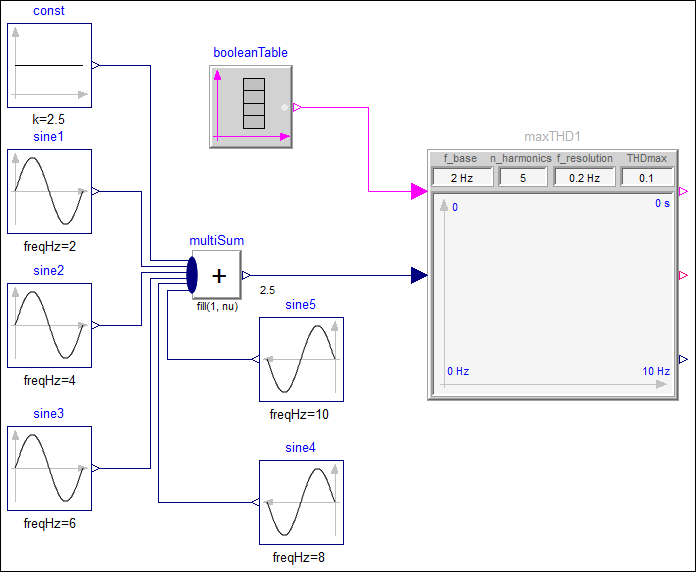Select the sine2 signal block

tap(49, 325)
